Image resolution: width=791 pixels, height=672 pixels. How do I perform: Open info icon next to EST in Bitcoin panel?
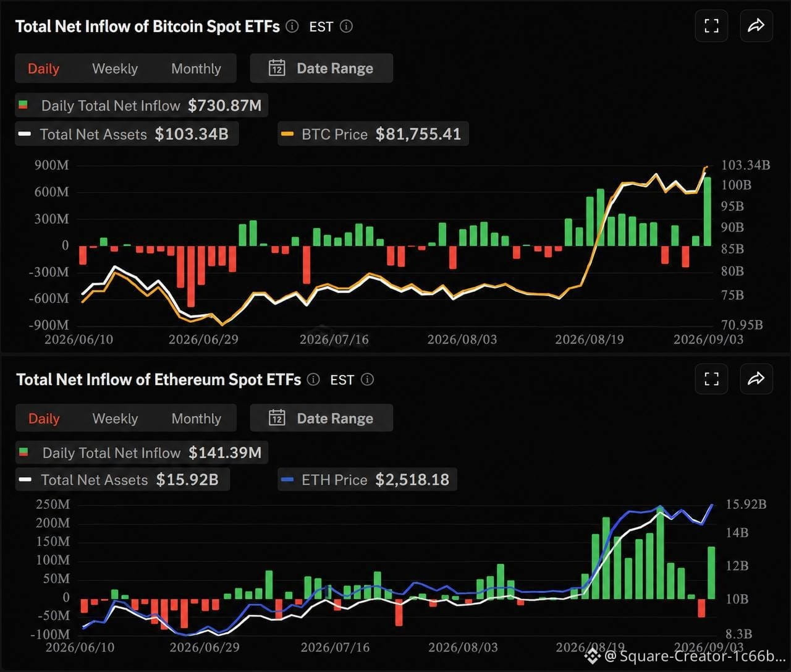pyautogui.click(x=347, y=27)
